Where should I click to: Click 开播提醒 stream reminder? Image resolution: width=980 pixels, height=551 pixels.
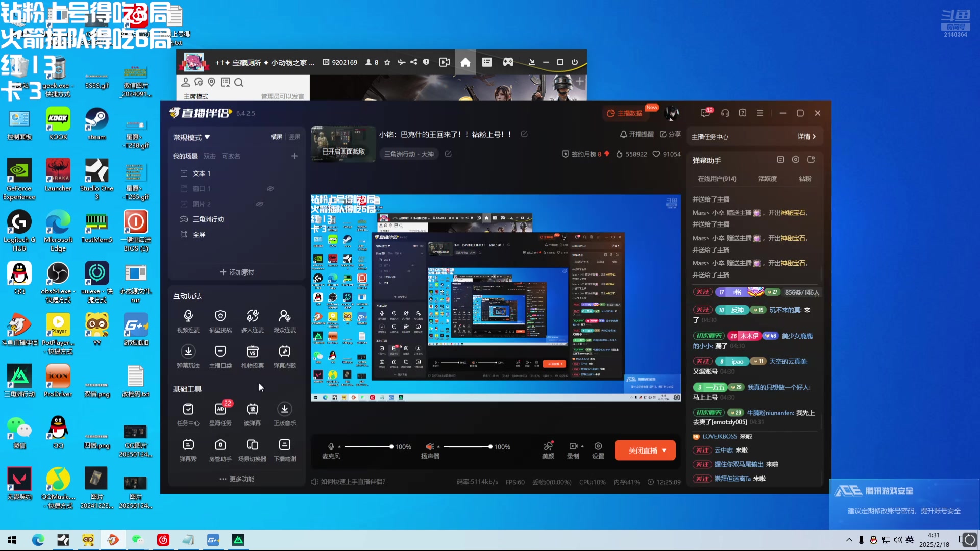tap(636, 134)
